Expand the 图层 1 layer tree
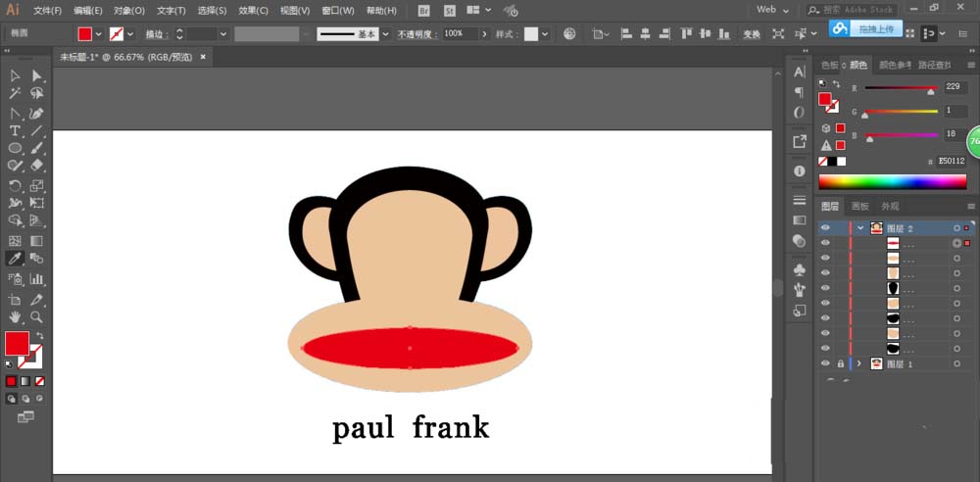The width and height of the screenshot is (980, 482). point(858,363)
